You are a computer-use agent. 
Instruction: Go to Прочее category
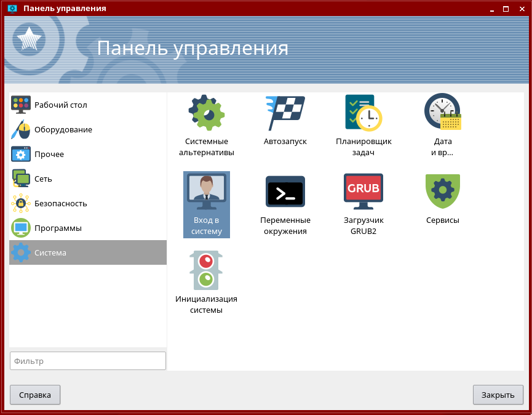pyautogui.click(x=49, y=154)
